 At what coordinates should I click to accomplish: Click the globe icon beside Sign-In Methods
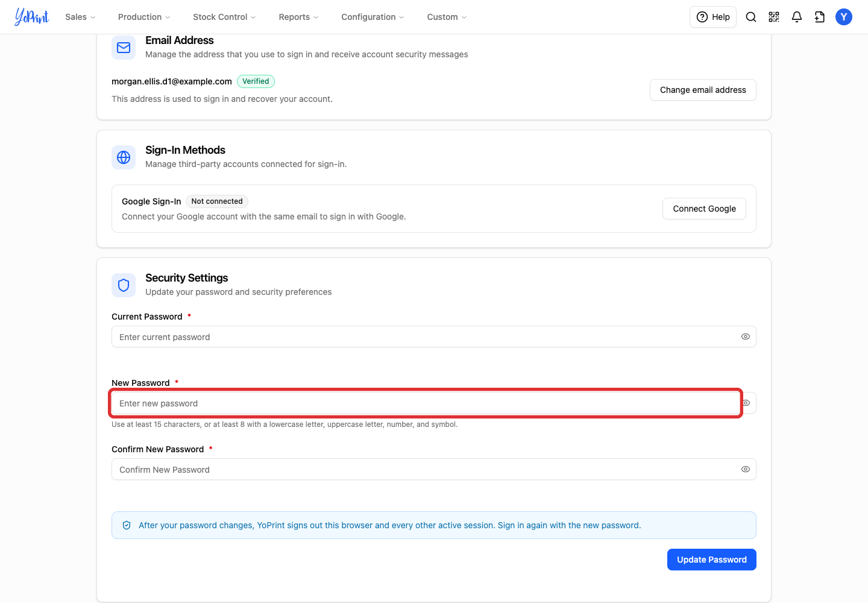click(x=124, y=157)
